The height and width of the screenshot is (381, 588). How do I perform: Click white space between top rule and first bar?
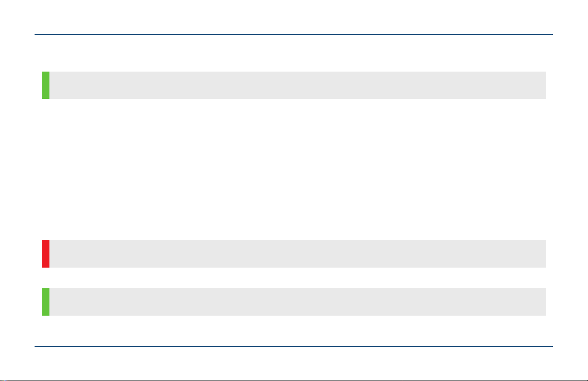[x=294, y=53]
